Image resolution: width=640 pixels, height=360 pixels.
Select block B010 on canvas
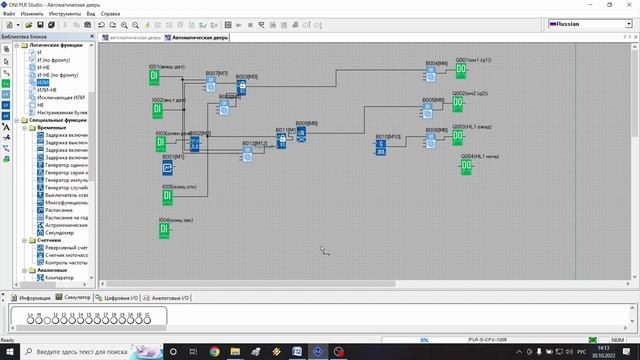[381, 147]
